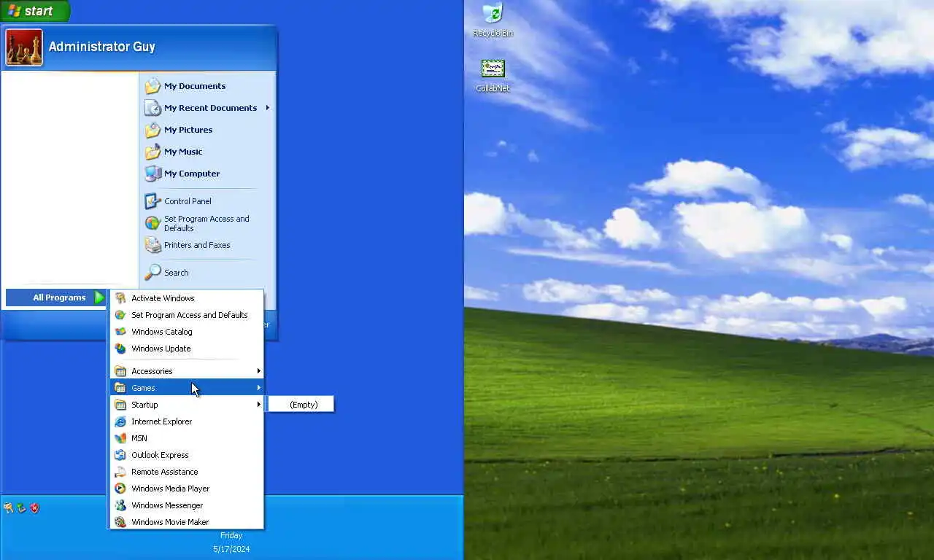
Task: Expand the My Recent Documents arrow
Action: pos(268,108)
